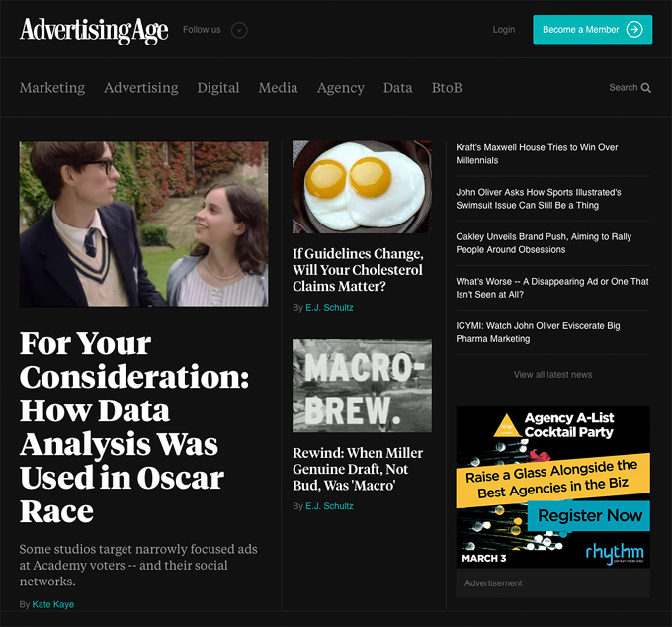Click the Follow us label
This screenshot has height=627, width=672.
click(202, 29)
